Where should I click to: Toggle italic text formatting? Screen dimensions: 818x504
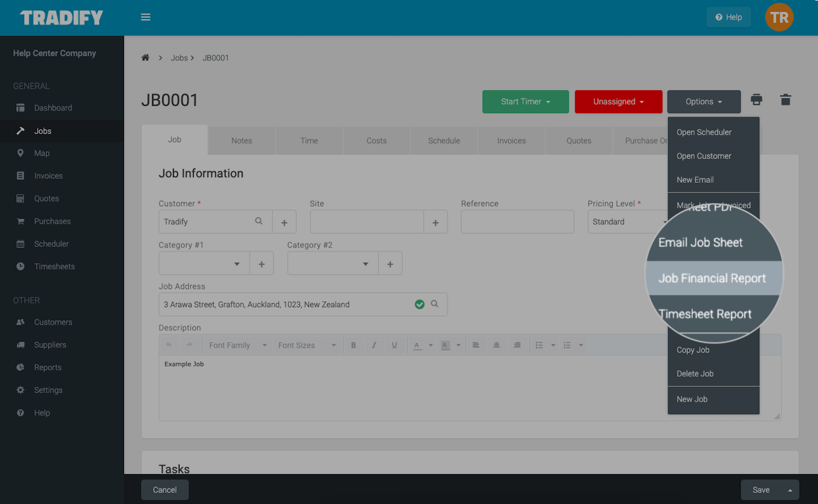click(x=374, y=345)
